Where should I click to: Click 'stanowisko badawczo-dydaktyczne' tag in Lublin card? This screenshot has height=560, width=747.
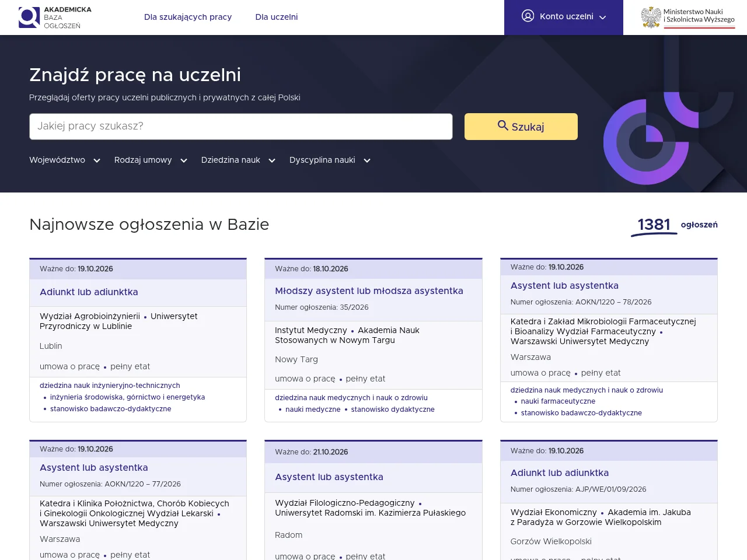pos(111,409)
